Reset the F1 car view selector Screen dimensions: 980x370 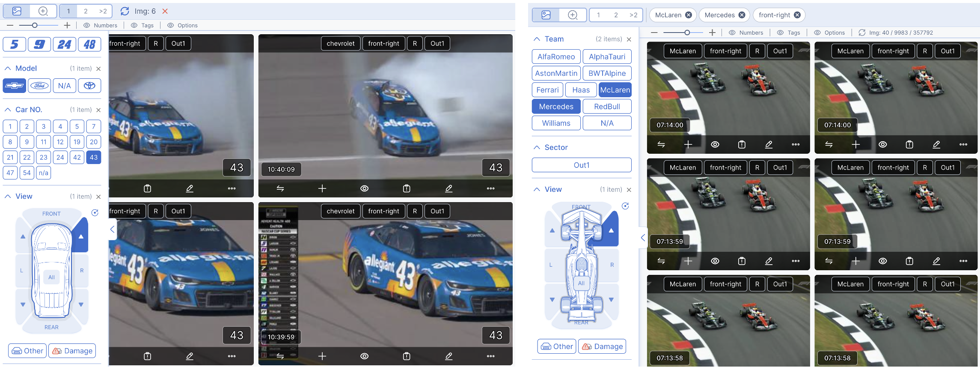coord(625,206)
